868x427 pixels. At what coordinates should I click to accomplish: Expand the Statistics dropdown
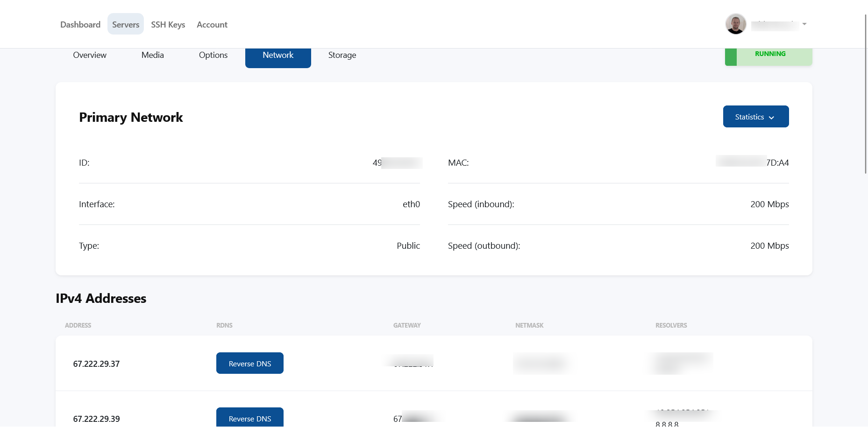(756, 116)
